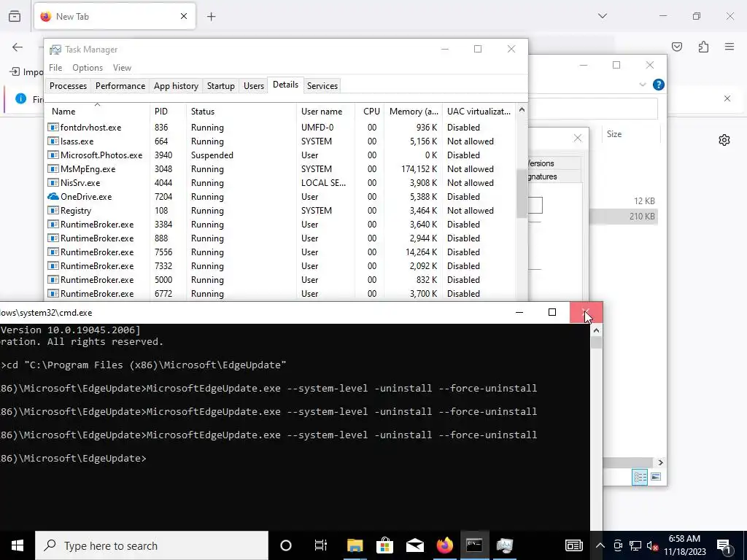Dismiss the Firefox info notification bar
The width and height of the screenshot is (747, 560).
tap(727, 98)
